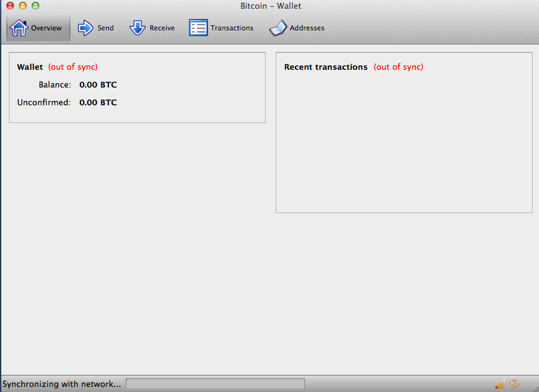Click Recent transactions out of sync warning
Viewport: 539px width, 392px height.
coord(398,67)
